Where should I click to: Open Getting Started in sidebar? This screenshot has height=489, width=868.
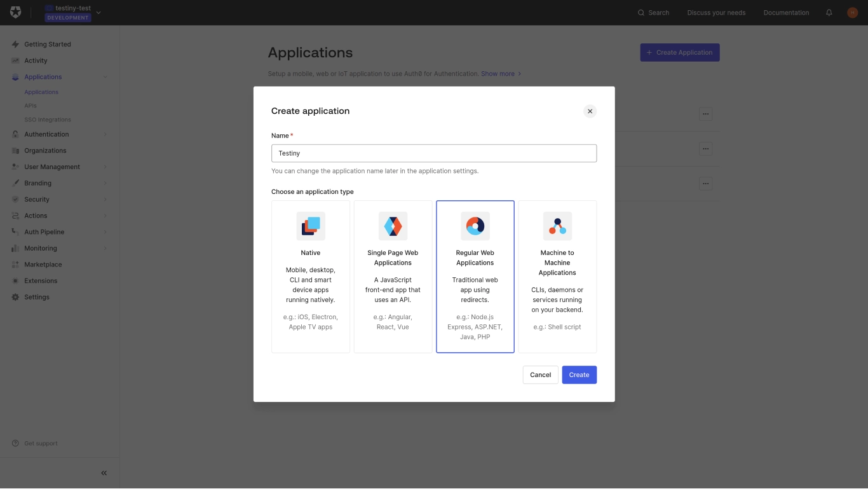[x=47, y=45]
